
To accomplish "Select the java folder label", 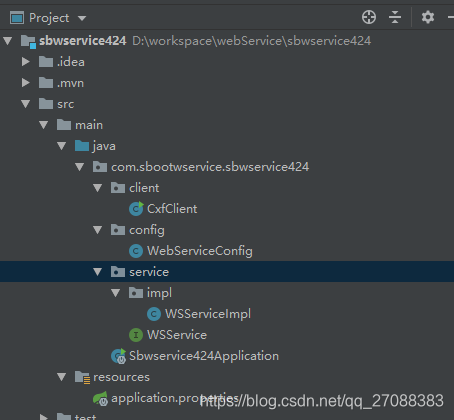I will (104, 146).
